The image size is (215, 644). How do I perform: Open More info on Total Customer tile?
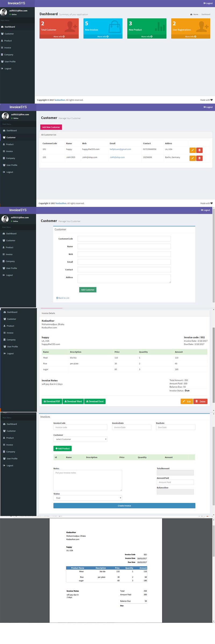(59, 36)
